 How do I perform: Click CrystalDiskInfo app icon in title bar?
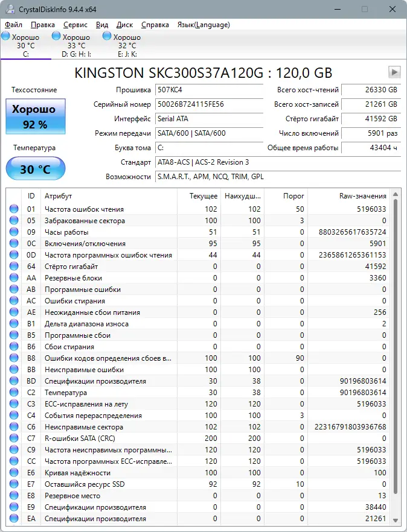point(10,9)
